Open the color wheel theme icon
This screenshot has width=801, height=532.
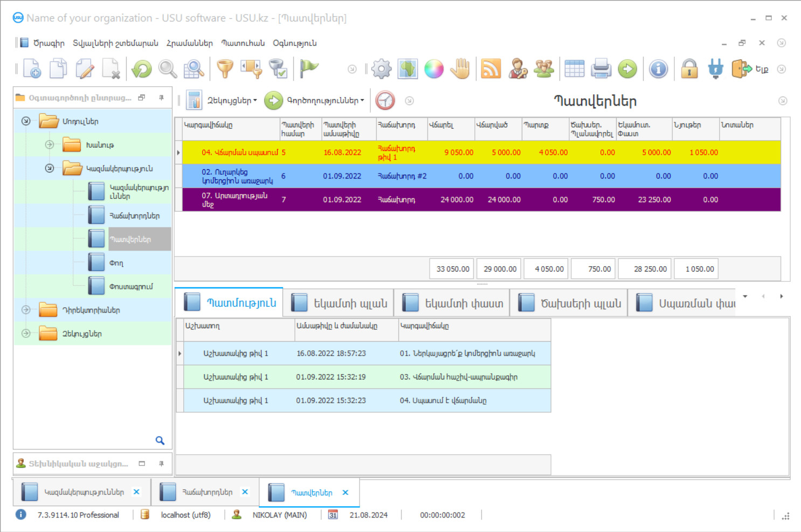pyautogui.click(x=434, y=69)
